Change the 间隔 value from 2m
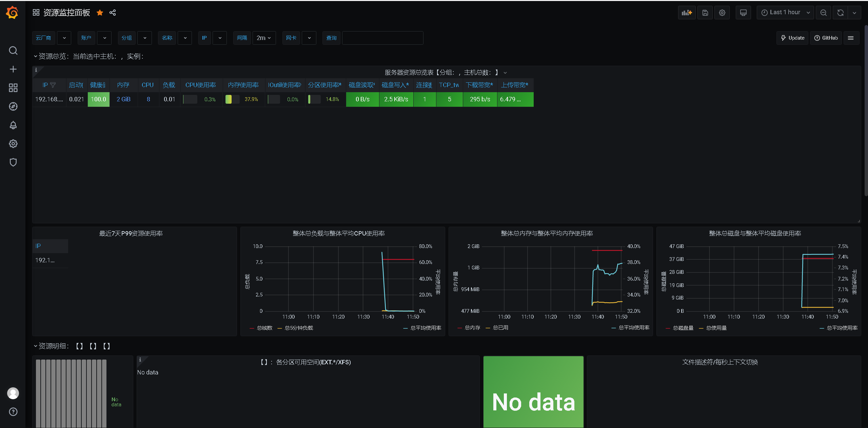The height and width of the screenshot is (428, 868). pos(264,38)
